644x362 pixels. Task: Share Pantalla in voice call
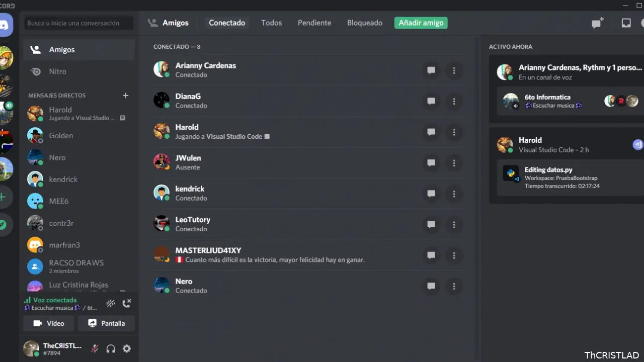tap(106, 323)
